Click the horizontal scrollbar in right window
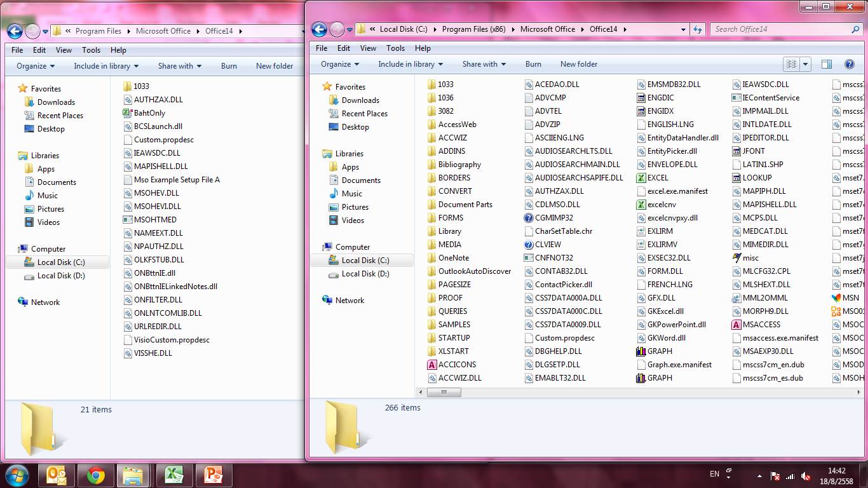The height and width of the screenshot is (488, 868). pyautogui.click(x=444, y=393)
